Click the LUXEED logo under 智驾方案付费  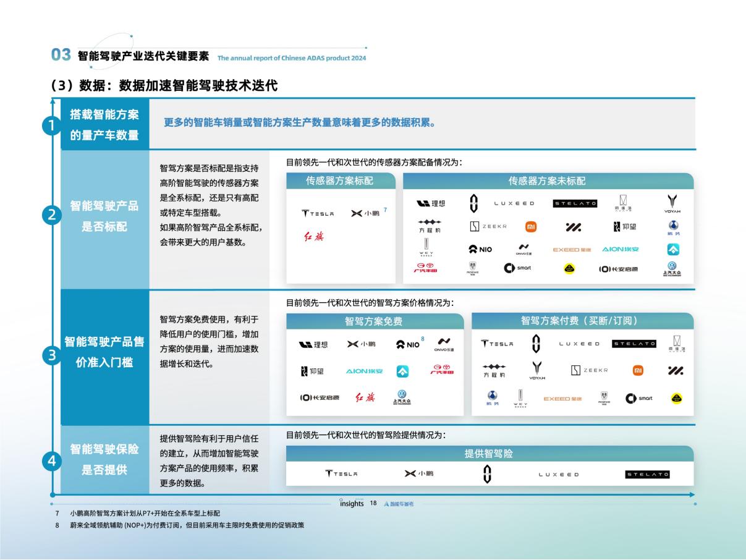pyautogui.click(x=579, y=344)
